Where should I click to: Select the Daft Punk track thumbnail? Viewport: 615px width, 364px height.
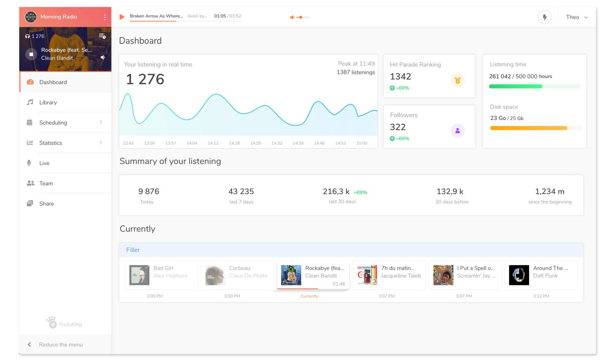tap(518, 275)
